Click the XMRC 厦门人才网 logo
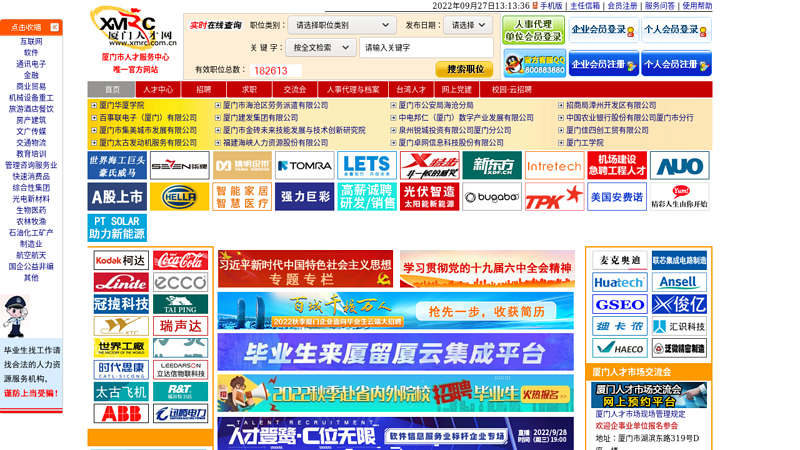 tap(133, 28)
